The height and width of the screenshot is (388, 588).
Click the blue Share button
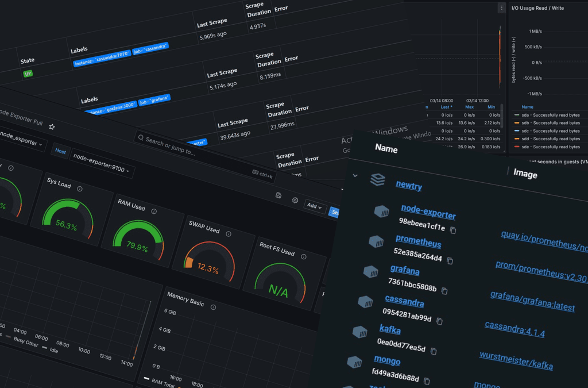click(x=334, y=212)
